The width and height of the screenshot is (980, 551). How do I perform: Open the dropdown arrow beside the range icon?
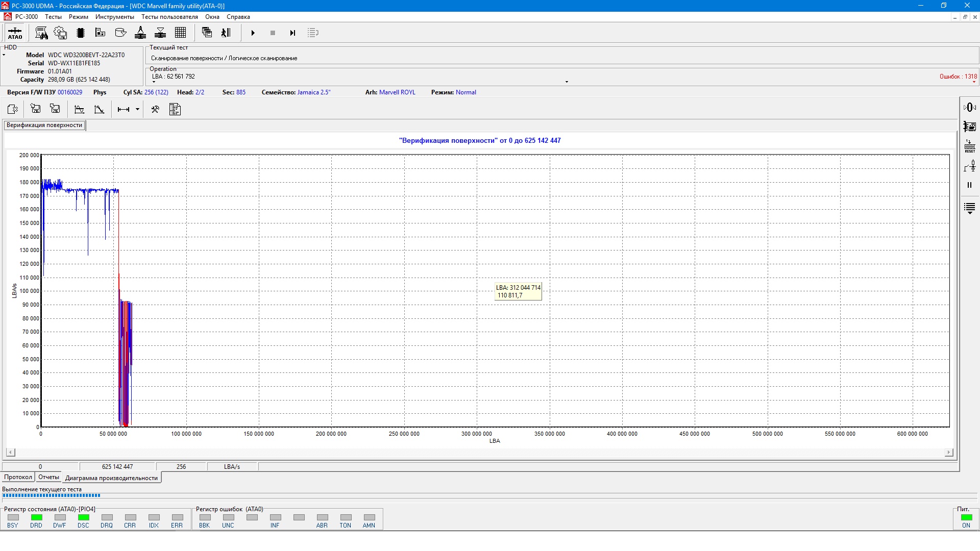(137, 109)
